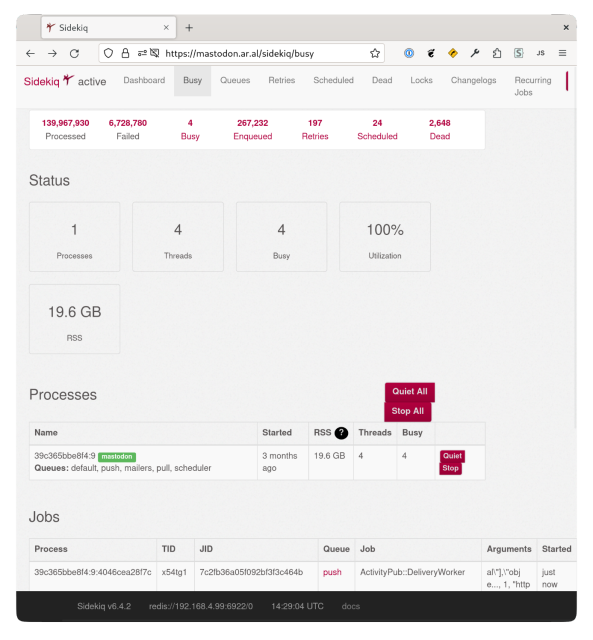Bookmark this page with the star icon
The height and width of the screenshot is (640, 593).
click(x=375, y=53)
